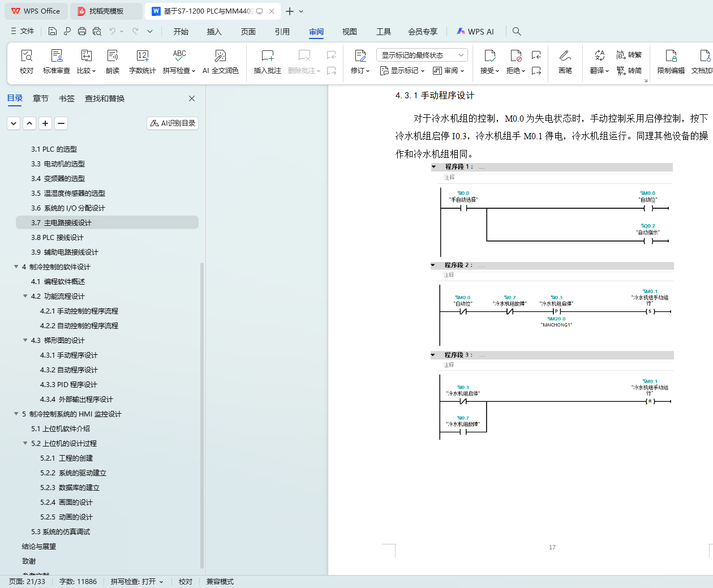Image resolution: width=713 pixels, height=588 pixels.
Task: Switch to the 开始 ribbon tab
Action: (x=181, y=32)
